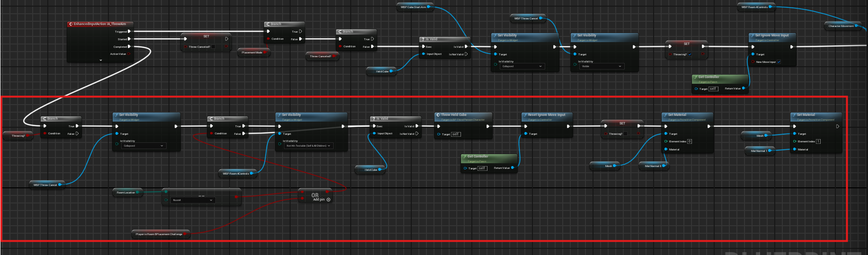Click the Completed exec output pin
Viewport: 868px width, 255px height.
pyautogui.click(x=129, y=47)
